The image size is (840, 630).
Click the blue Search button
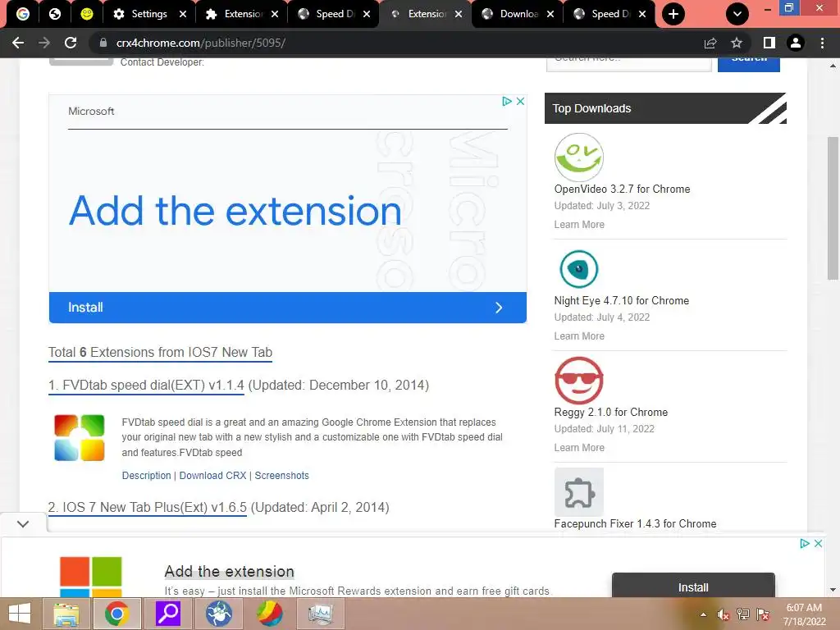click(x=748, y=64)
